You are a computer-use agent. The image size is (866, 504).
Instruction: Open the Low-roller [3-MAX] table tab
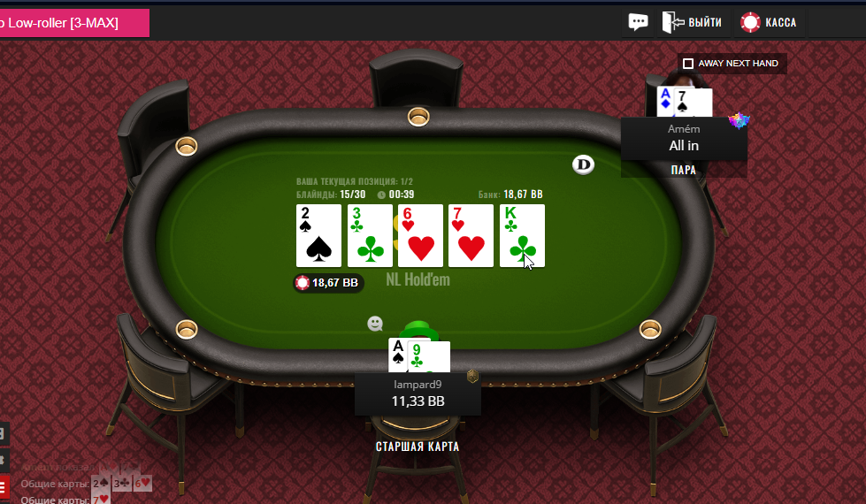coord(73,23)
